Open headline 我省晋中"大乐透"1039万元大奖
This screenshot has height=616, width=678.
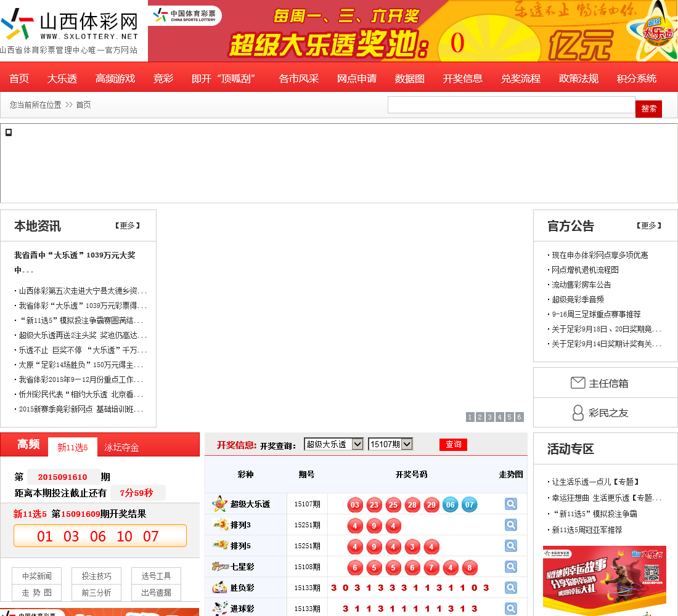click(75, 262)
